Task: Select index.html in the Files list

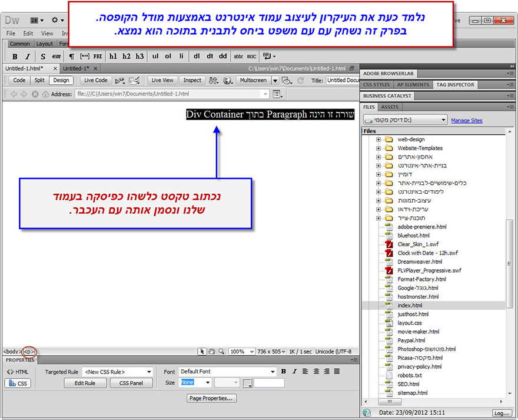Action: [410, 306]
